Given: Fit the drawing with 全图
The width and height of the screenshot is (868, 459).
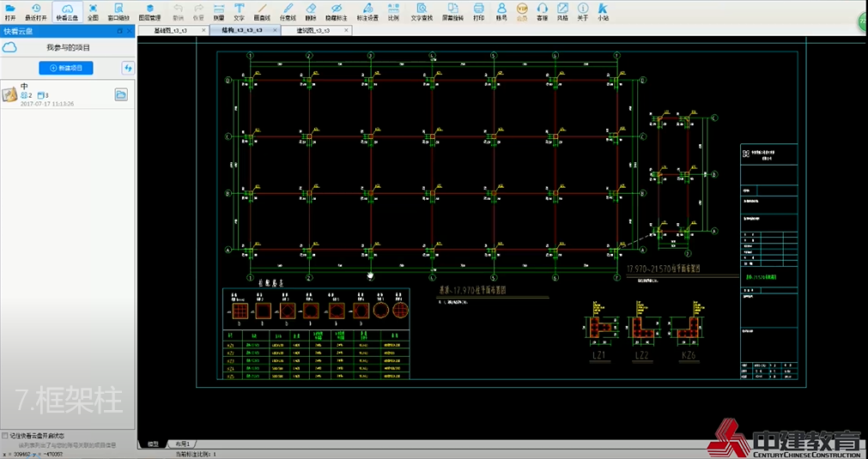Looking at the screenshot, I should (93, 12).
